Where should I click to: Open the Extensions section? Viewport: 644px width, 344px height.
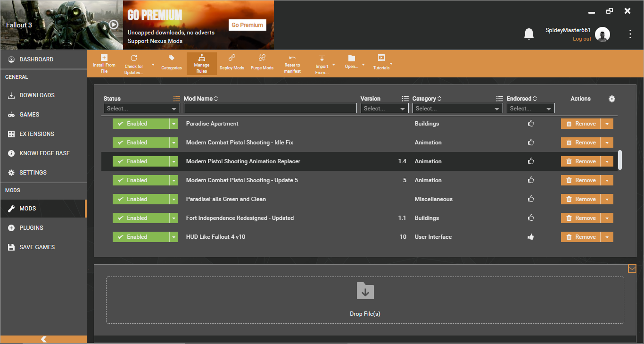pyautogui.click(x=43, y=134)
